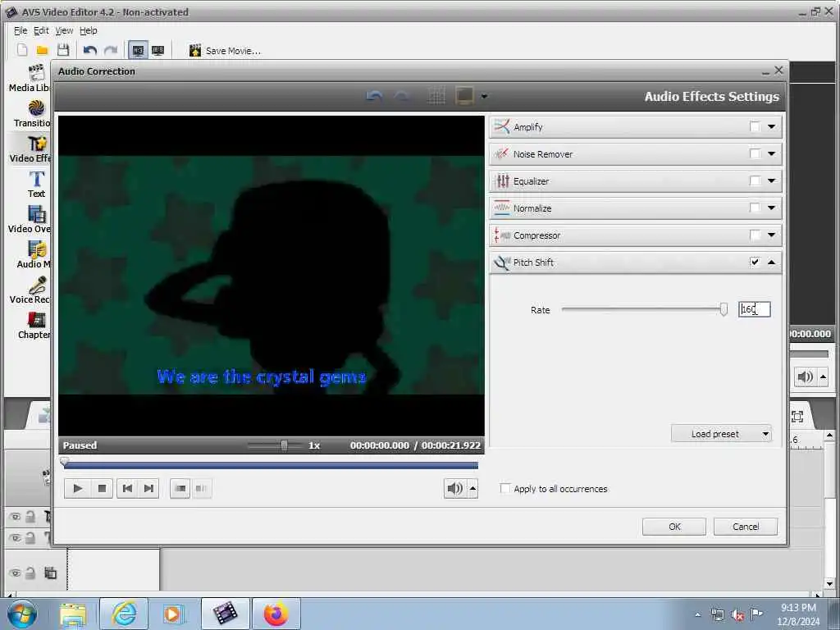The width and height of the screenshot is (840, 630).
Task: Click the playback speed slider handle
Action: tap(284, 445)
